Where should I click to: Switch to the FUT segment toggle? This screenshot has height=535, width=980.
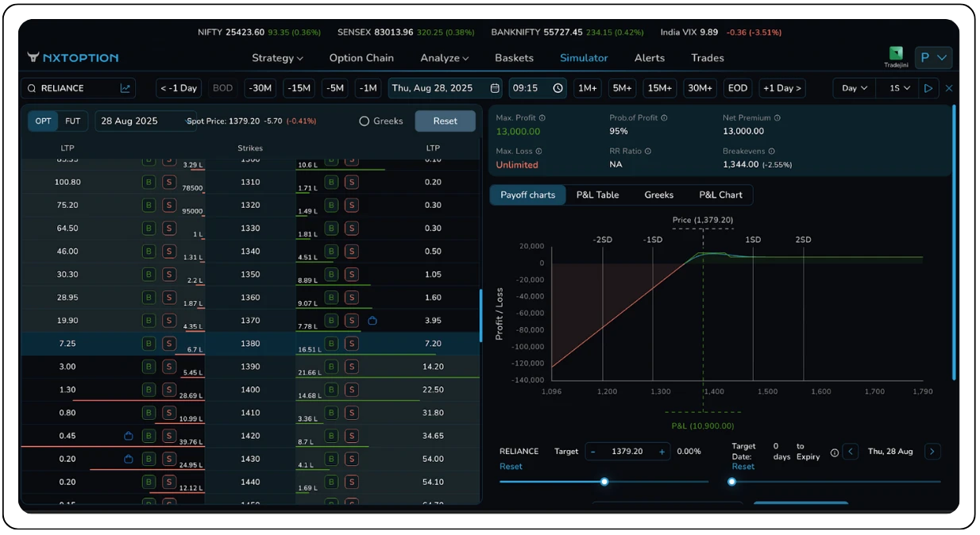(x=73, y=121)
